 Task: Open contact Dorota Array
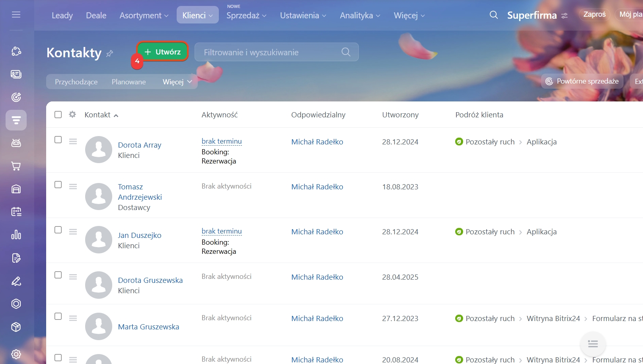point(139,145)
